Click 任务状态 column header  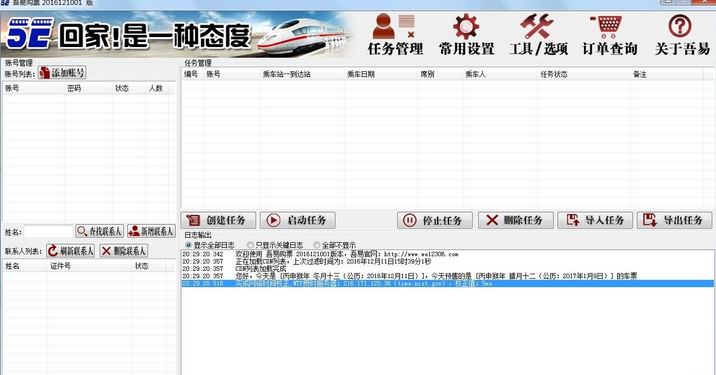coord(584,74)
